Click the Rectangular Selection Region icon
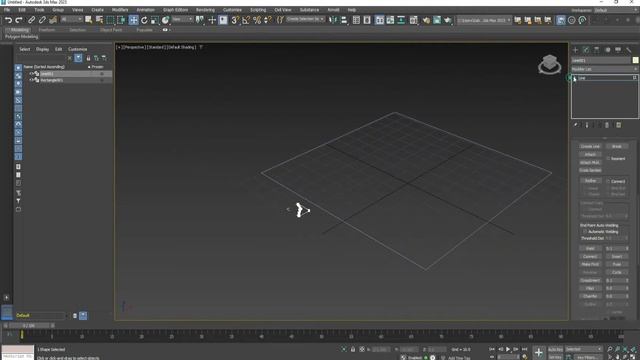The height and width of the screenshot is (360, 640). (110, 20)
